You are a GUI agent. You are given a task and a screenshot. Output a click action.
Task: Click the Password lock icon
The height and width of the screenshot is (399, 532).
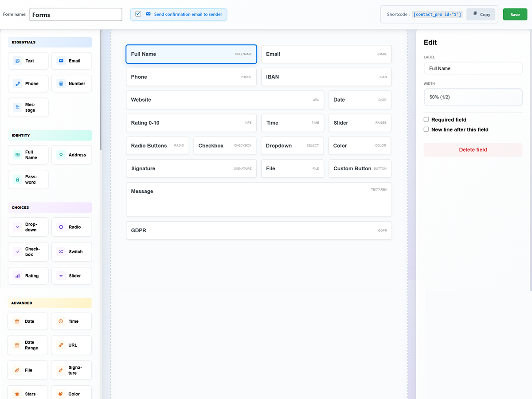pos(18,180)
